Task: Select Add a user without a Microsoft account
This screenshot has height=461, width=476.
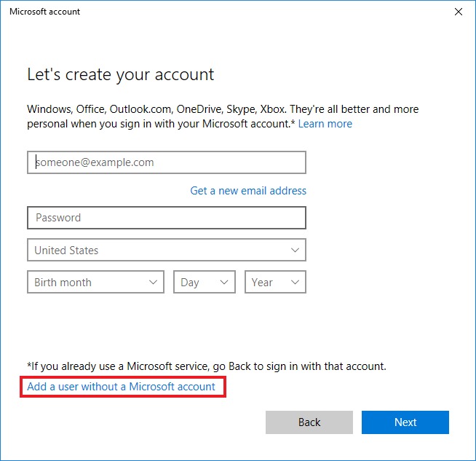Action: (122, 387)
